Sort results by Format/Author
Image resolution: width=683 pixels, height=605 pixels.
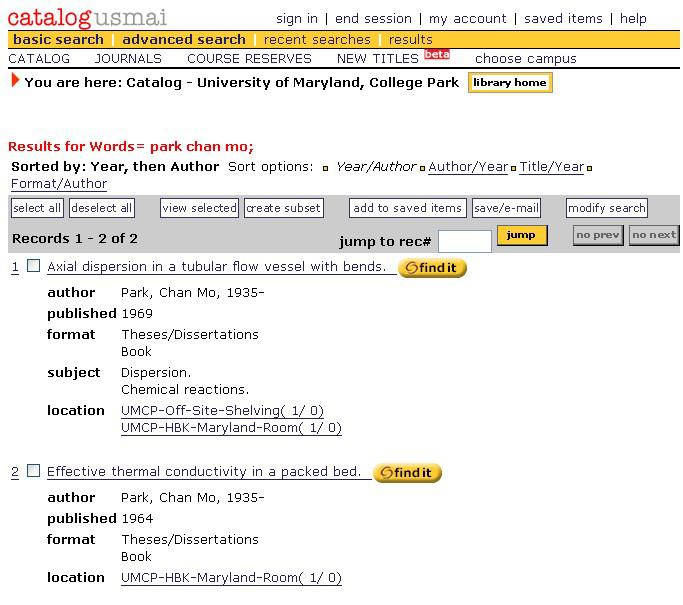click(59, 184)
